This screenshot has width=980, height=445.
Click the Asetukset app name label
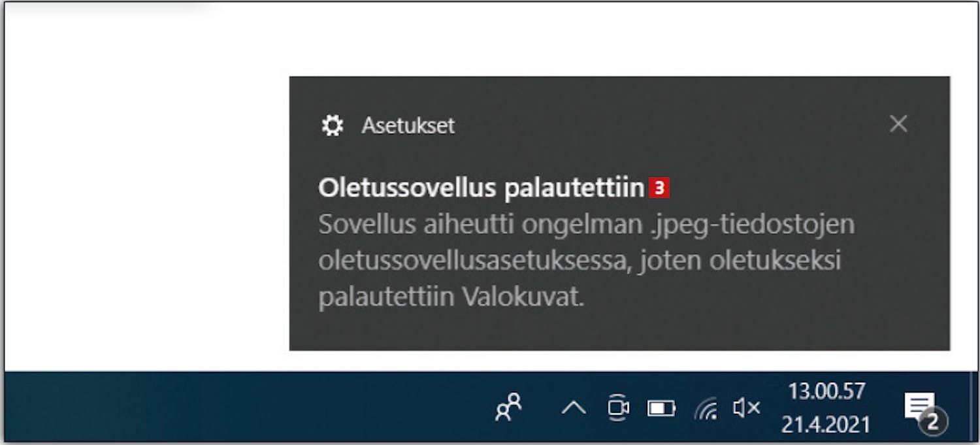coord(408,125)
